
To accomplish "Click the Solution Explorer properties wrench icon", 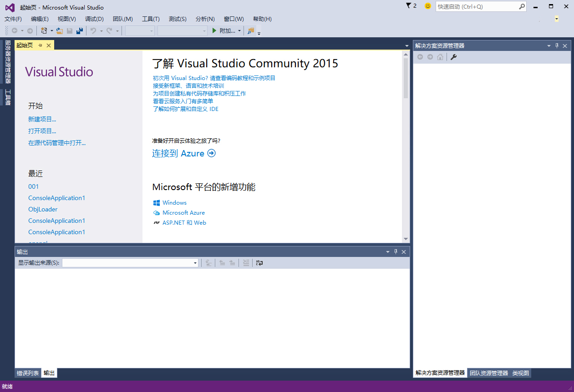I will tap(453, 57).
